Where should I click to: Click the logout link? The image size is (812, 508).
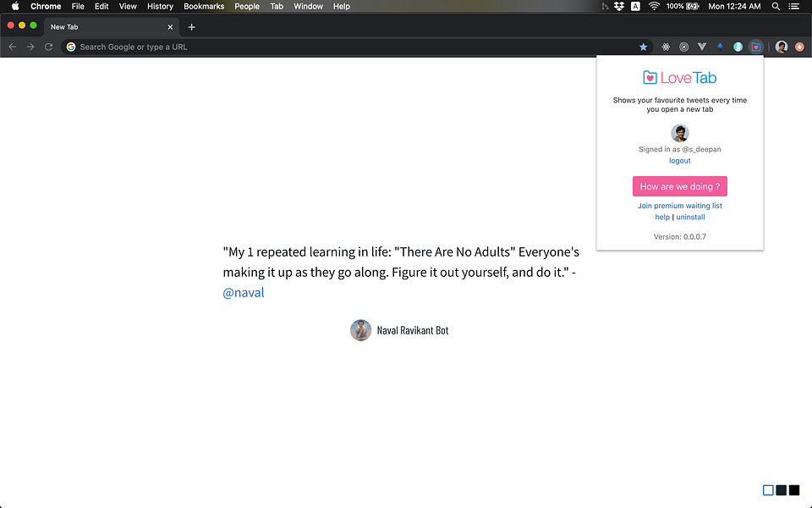pyautogui.click(x=679, y=161)
